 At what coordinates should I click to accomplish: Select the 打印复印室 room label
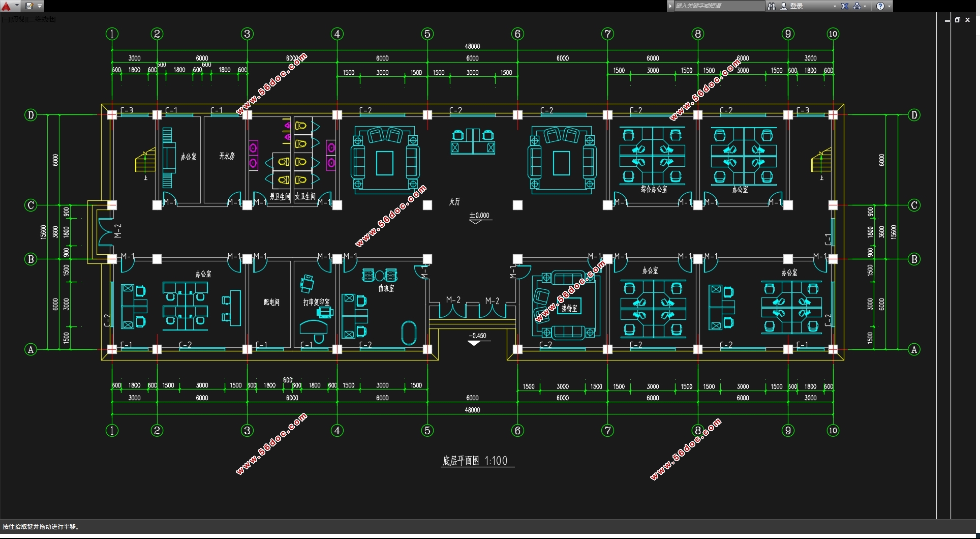tap(316, 302)
